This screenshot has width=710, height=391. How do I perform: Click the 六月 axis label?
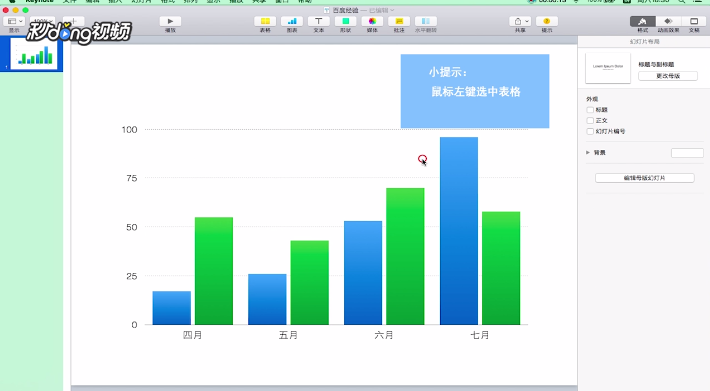point(384,335)
